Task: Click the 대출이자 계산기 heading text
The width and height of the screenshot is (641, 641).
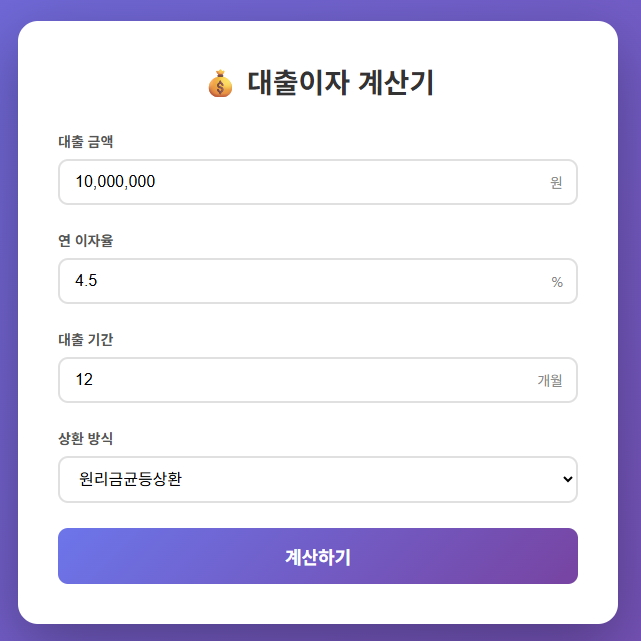Action: 340,84
